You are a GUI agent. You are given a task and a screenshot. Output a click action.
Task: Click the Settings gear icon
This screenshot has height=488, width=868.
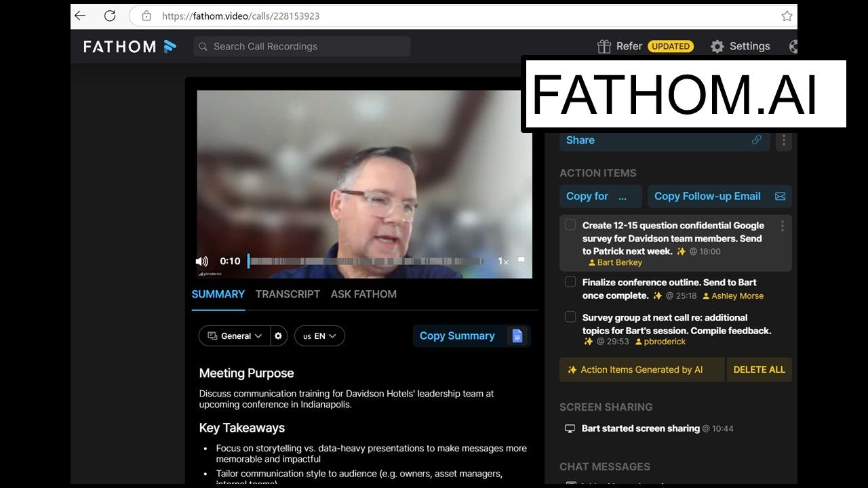(x=717, y=46)
